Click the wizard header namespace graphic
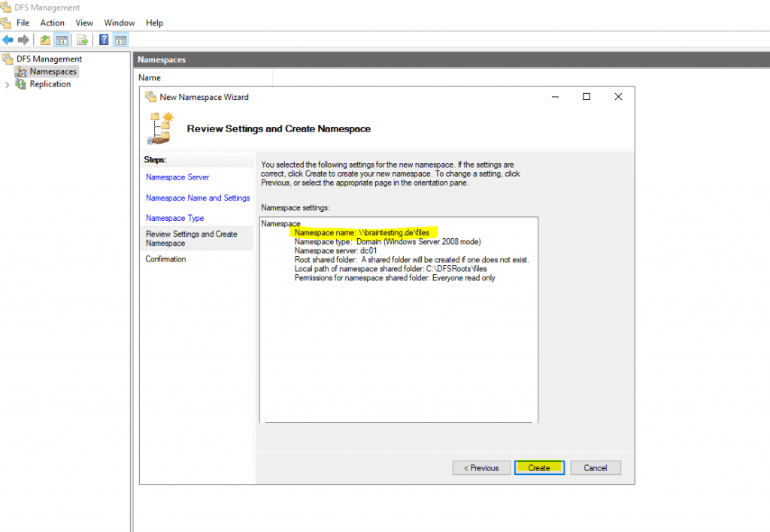This screenshot has height=532, width=770. [x=160, y=128]
